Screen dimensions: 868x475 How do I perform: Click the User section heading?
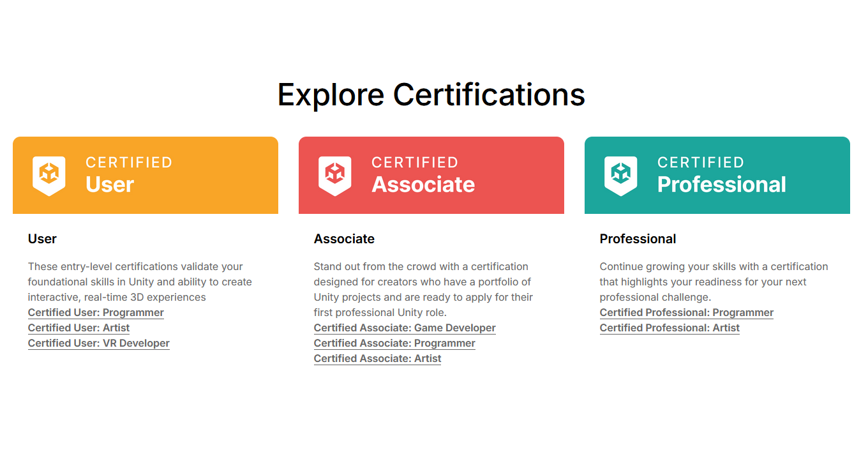coord(42,239)
